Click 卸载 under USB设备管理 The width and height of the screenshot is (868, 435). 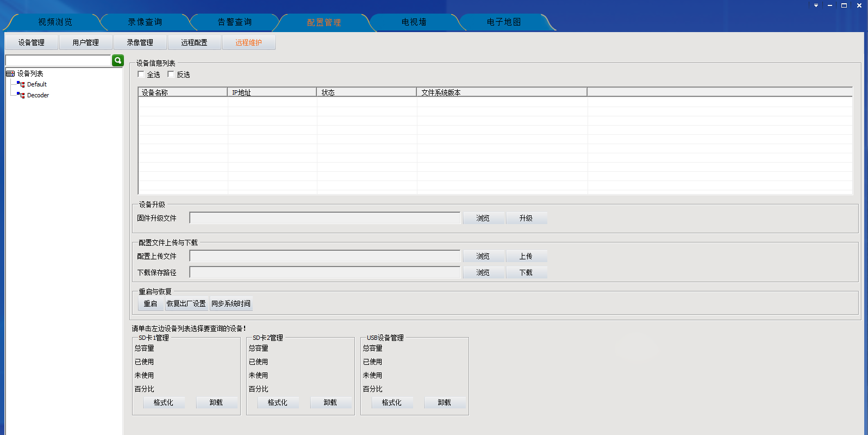pyautogui.click(x=444, y=402)
